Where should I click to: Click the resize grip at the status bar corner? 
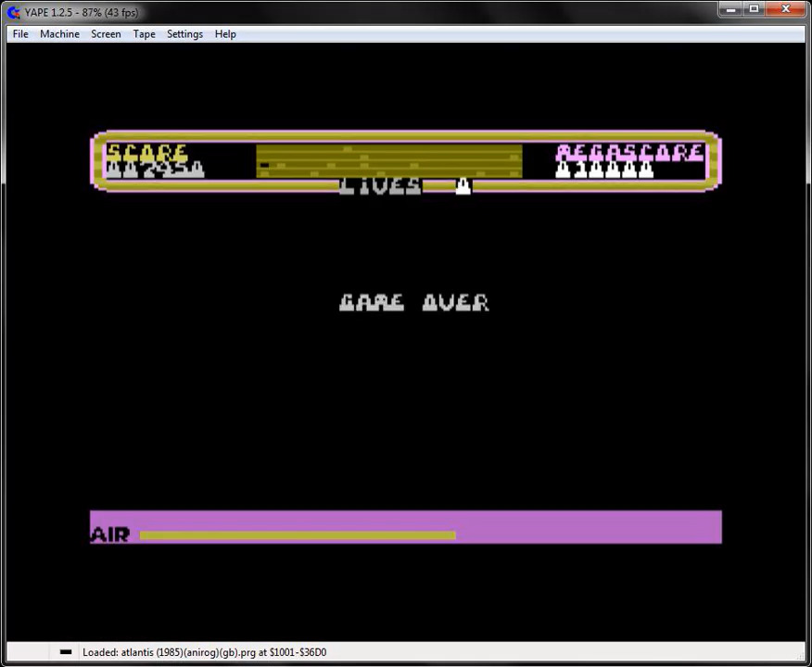tap(800, 655)
